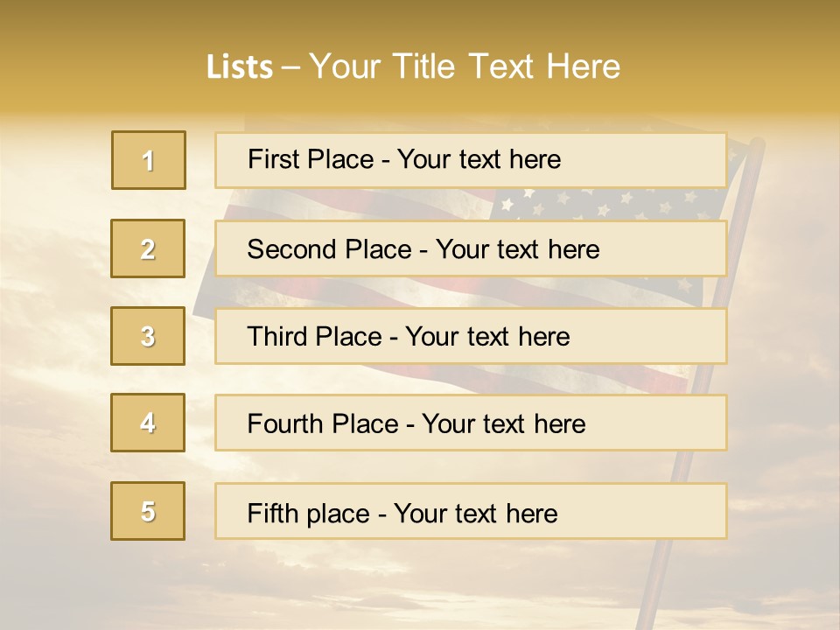840x630 pixels.
Task: Click the stars on the flag image
Action: point(604,206)
